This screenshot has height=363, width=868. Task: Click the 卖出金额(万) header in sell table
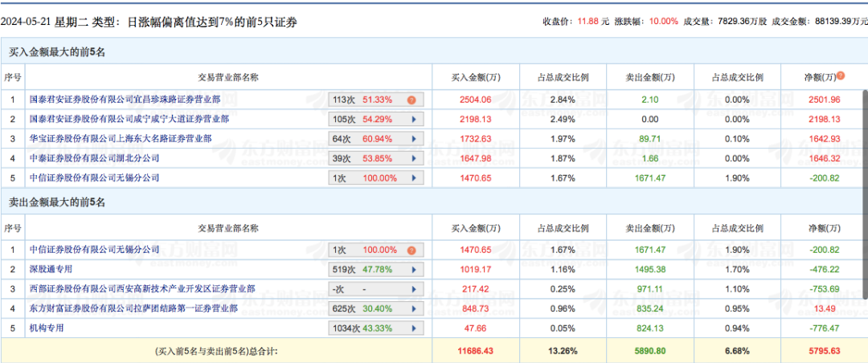coord(650,228)
